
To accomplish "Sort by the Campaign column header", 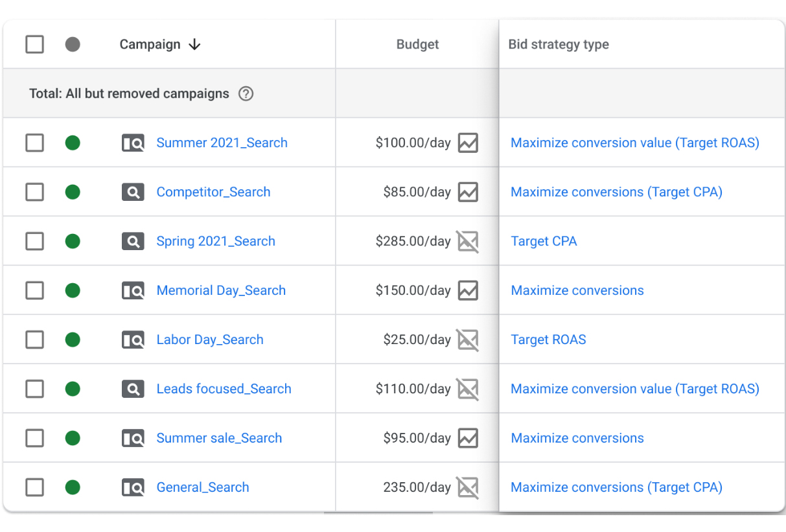I will tap(160, 45).
